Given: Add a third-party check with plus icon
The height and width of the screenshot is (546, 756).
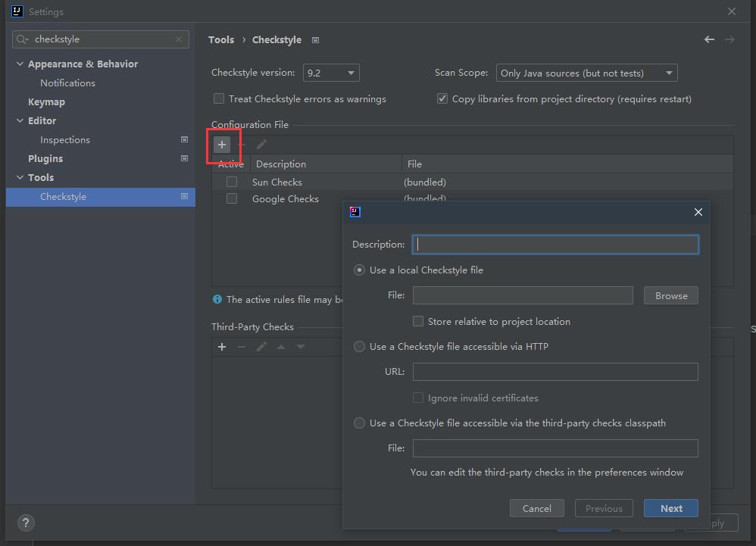Looking at the screenshot, I should point(222,347).
